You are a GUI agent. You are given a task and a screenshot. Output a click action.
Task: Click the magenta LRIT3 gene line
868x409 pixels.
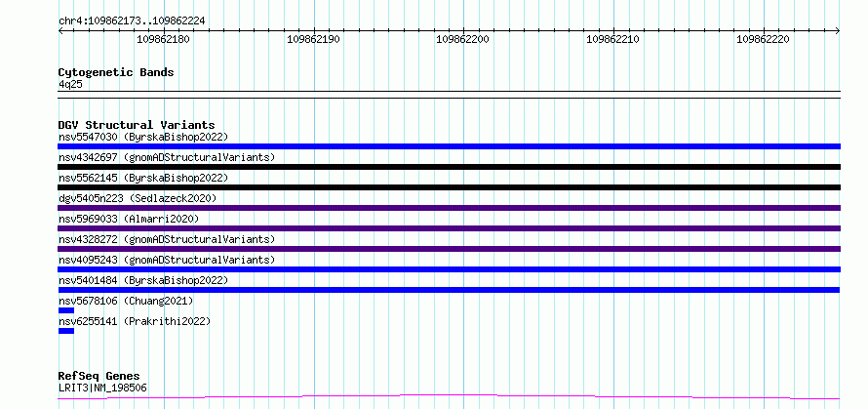tap(449, 396)
